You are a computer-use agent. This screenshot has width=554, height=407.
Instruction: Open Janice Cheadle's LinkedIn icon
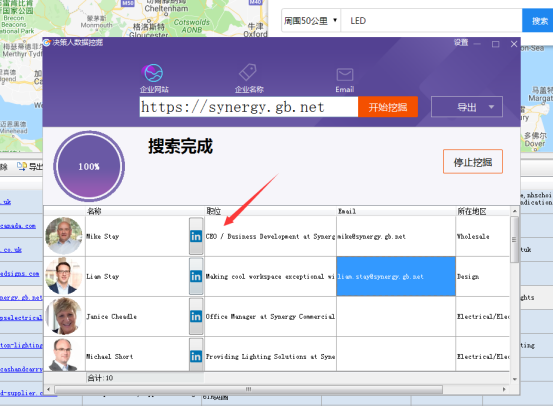point(196,316)
